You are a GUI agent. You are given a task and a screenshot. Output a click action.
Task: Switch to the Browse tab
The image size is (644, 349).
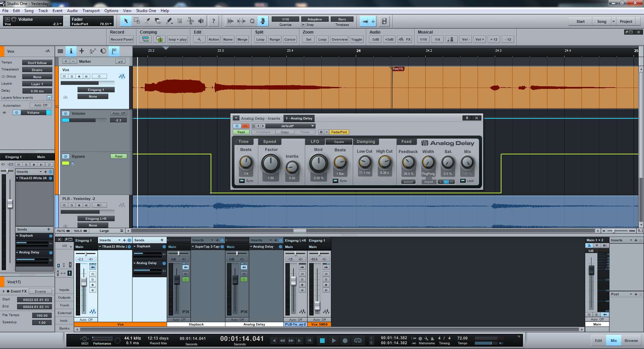point(631,340)
